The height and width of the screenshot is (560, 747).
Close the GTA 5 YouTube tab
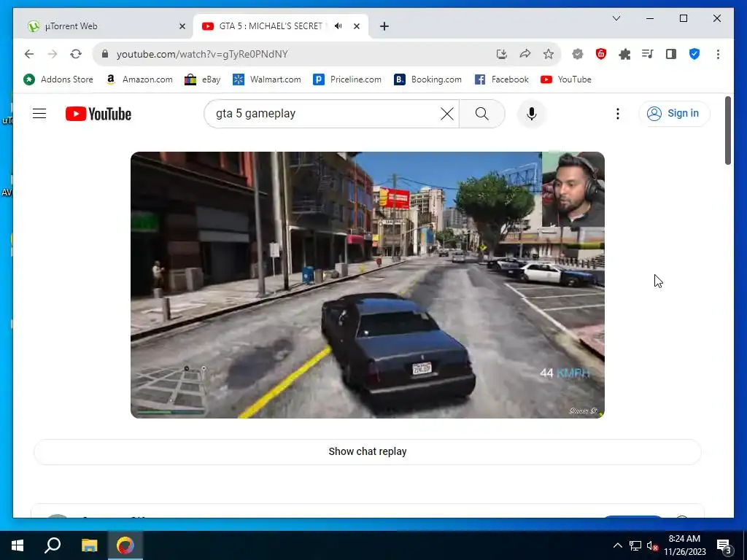coord(356,27)
